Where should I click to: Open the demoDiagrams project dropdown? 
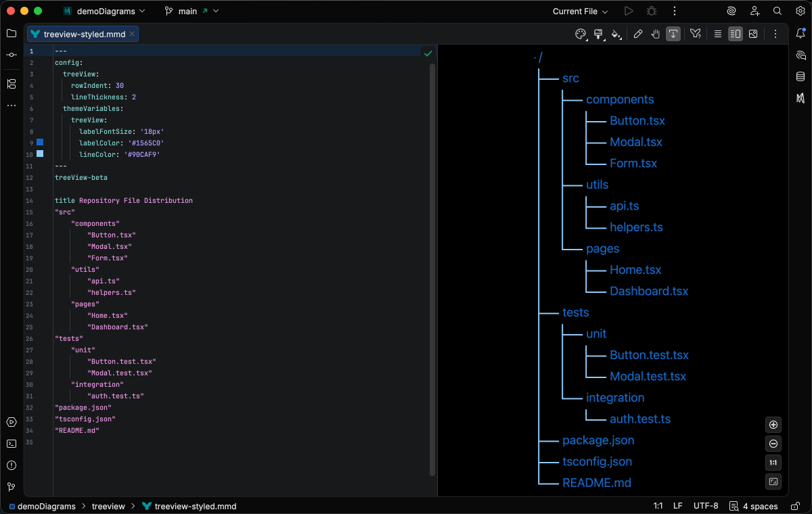pyautogui.click(x=104, y=11)
